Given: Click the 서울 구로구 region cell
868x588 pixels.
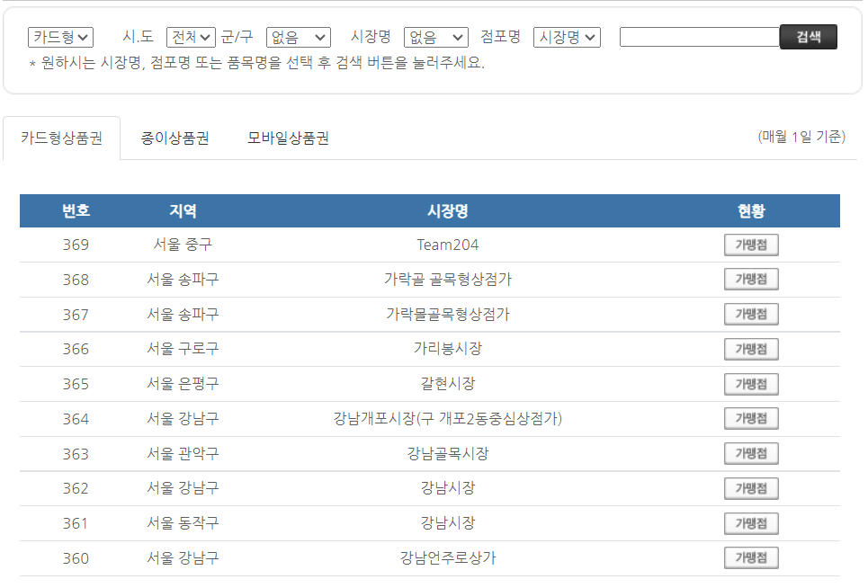Looking at the screenshot, I should 183,349.
